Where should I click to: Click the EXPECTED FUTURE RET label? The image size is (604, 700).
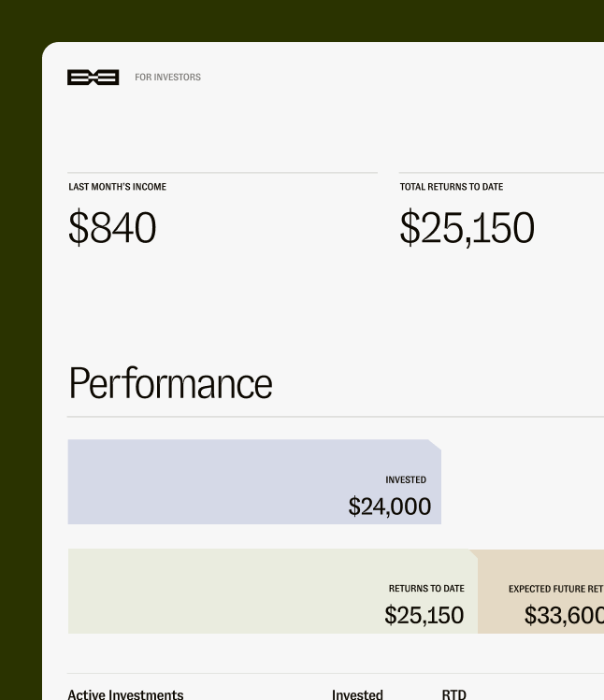click(x=555, y=589)
